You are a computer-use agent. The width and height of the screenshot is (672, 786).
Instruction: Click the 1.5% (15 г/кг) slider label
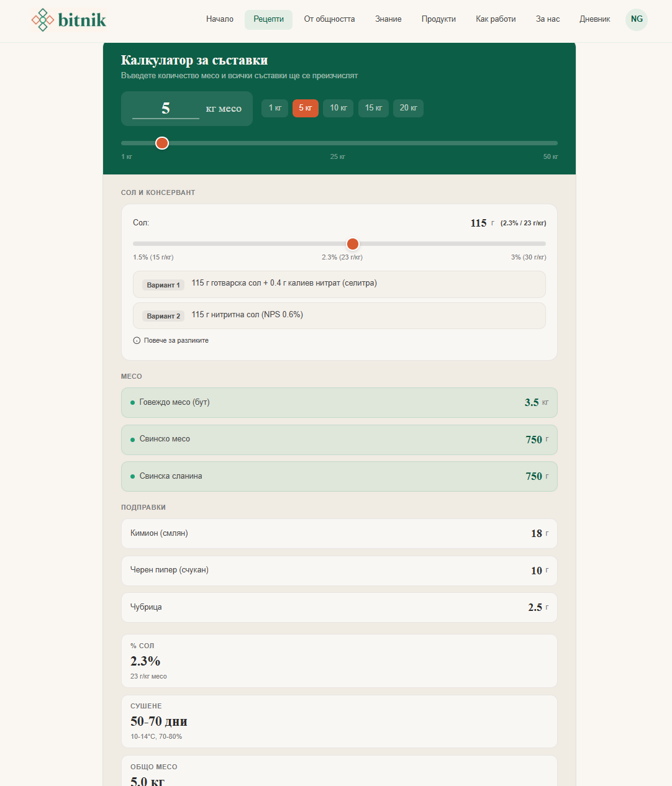(x=153, y=257)
